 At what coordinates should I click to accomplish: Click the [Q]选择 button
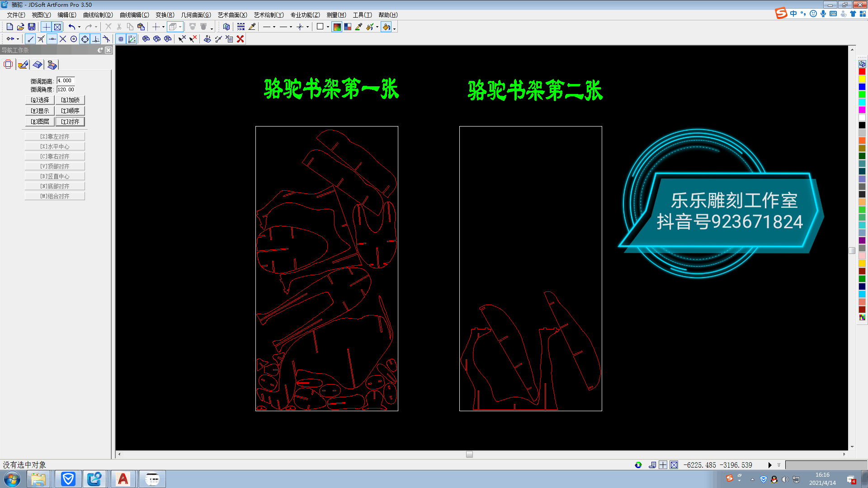tap(40, 100)
